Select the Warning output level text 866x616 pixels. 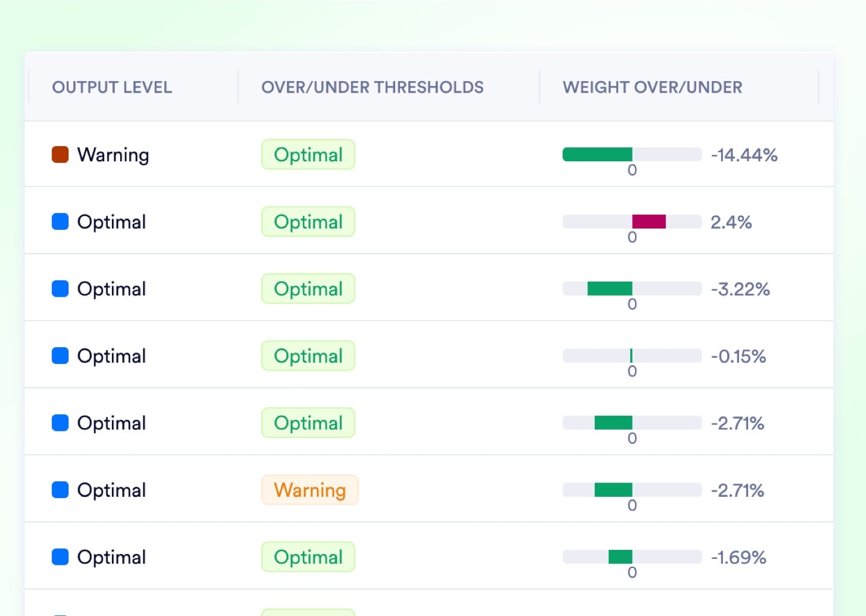113,155
